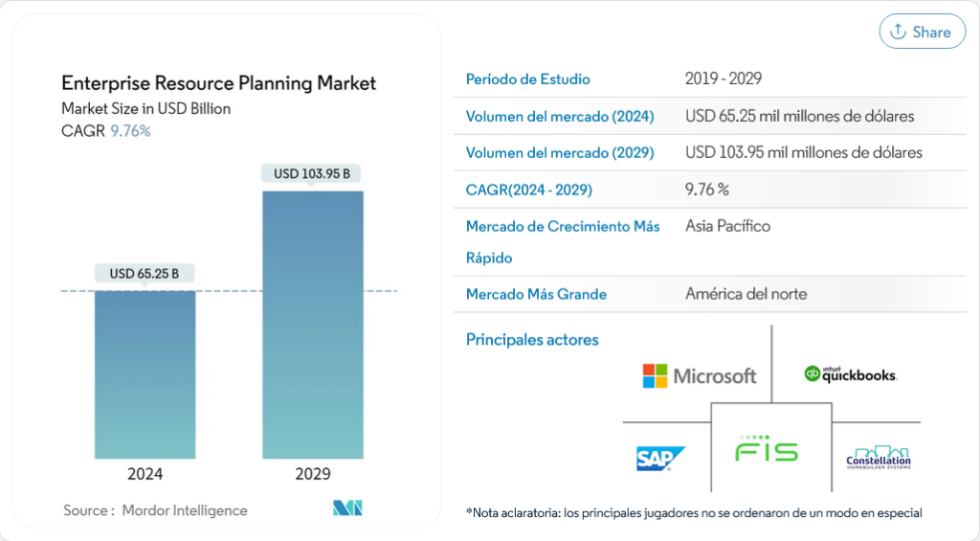
Task: Click the Principales actores heading
Action: 532,339
